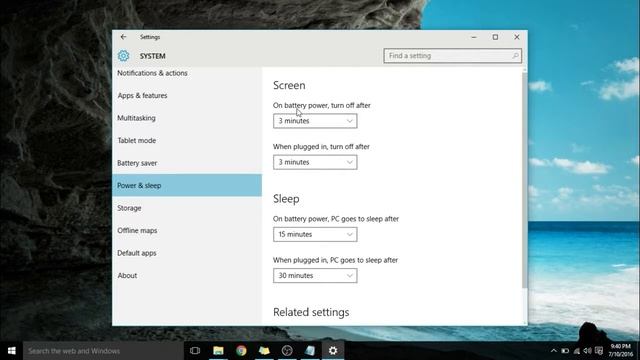640x360 pixels.
Task: Click the Screen section heading
Action: 289,85
